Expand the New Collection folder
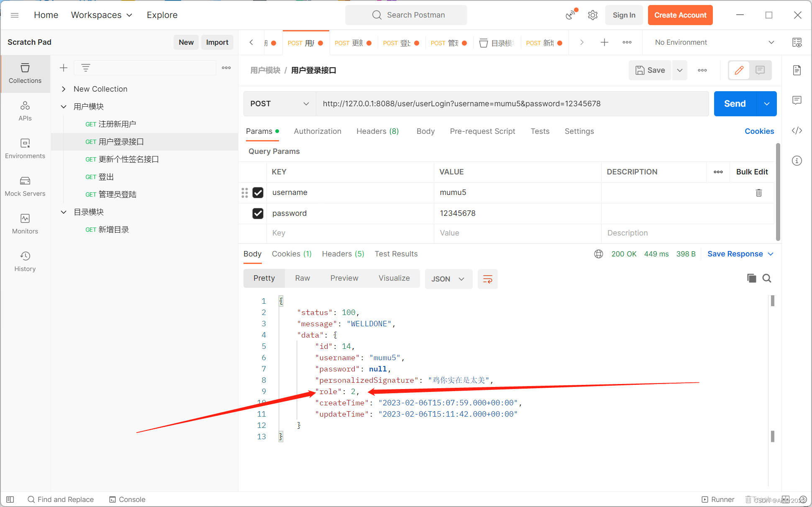 pos(64,89)
